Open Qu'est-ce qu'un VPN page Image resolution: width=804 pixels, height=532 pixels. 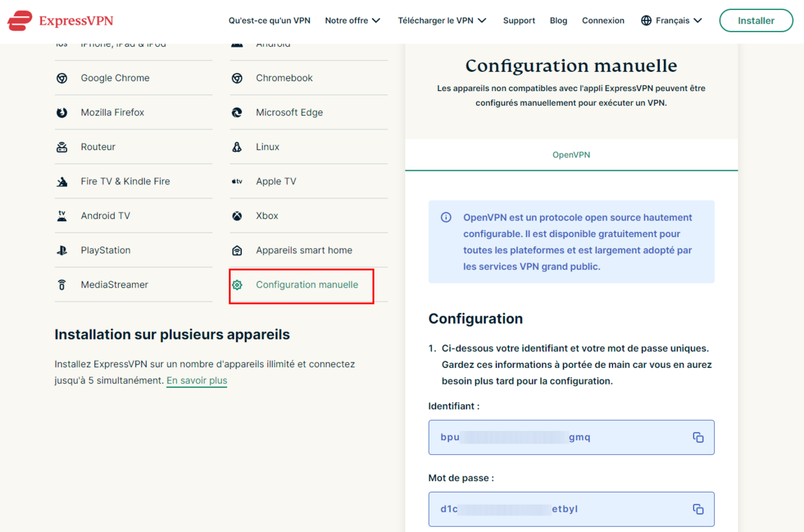pos(269,21)
